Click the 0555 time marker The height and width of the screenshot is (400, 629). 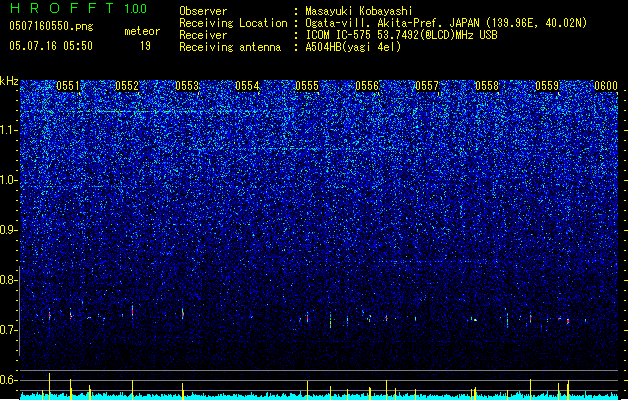[x=307, y=86]
